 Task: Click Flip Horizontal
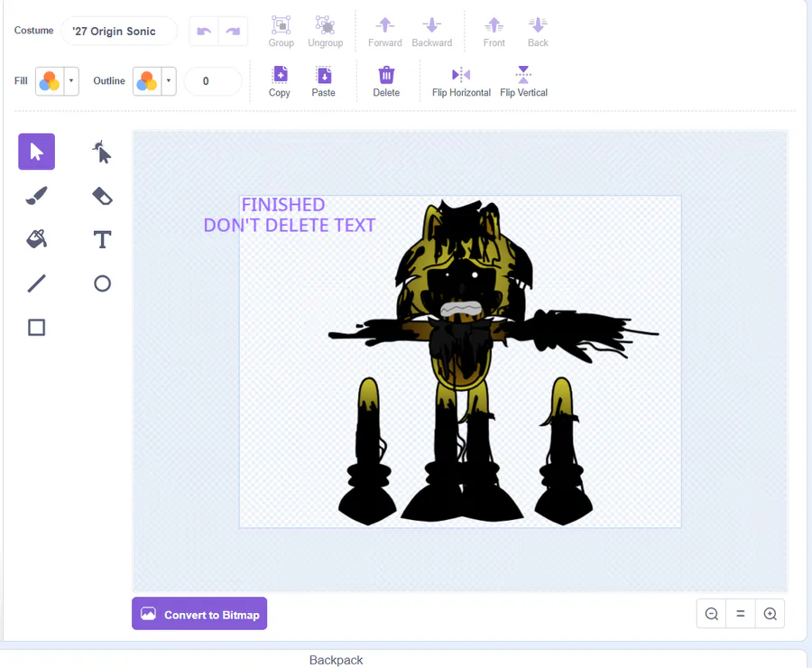pyautogui.click(x=461, y=81)
